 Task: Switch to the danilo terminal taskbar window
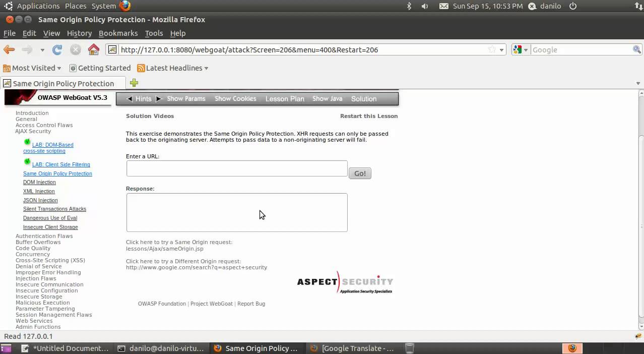coord(161,348)
